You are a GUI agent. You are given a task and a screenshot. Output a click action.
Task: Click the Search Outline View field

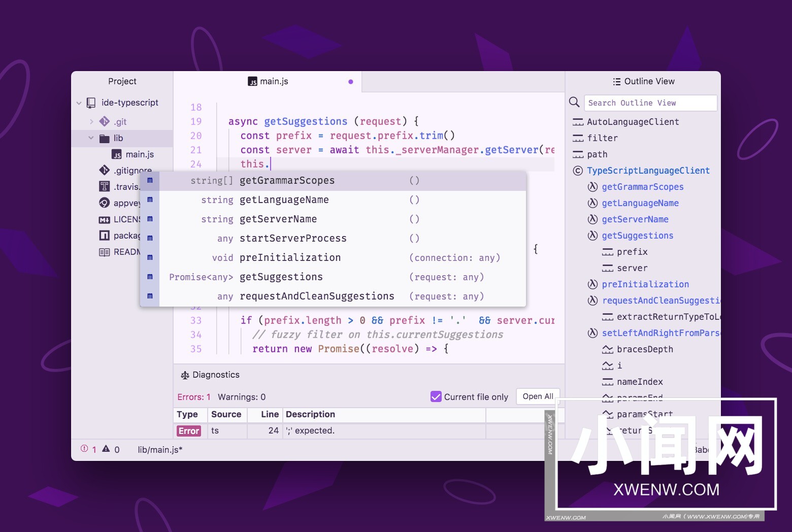[650, 103]
